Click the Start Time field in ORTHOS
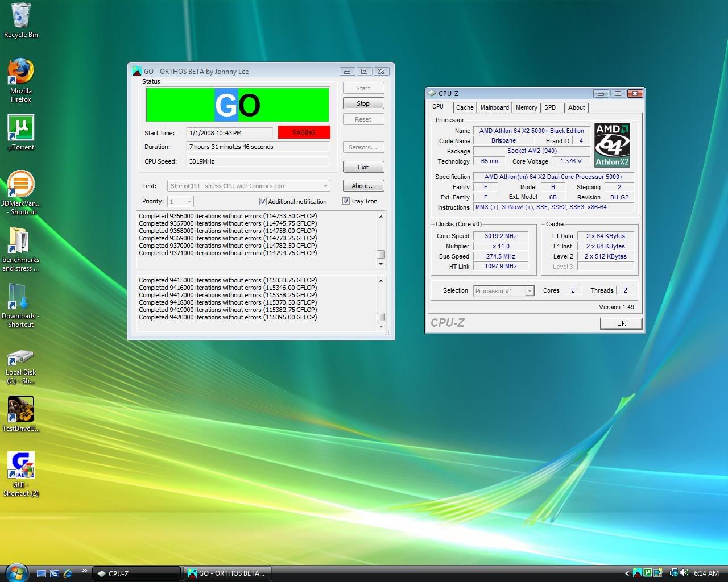This screenshot has height=582, width=728. [229, 133]
